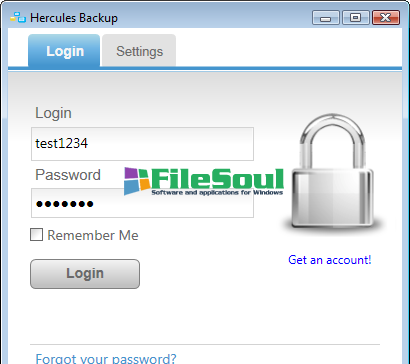Switch to the Settings tab
This screenshot has height=364, width=410.
pyautogui.click(x=139, y=51)
